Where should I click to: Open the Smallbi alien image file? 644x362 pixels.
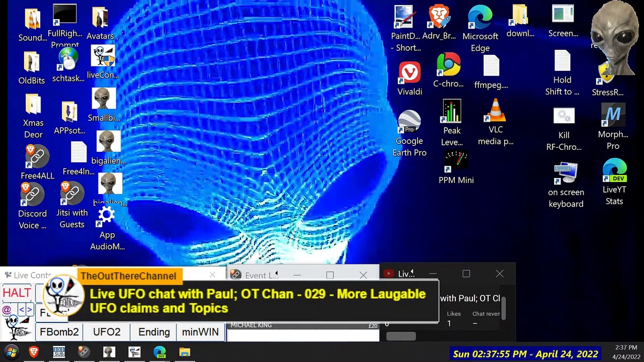coord(104,105)
